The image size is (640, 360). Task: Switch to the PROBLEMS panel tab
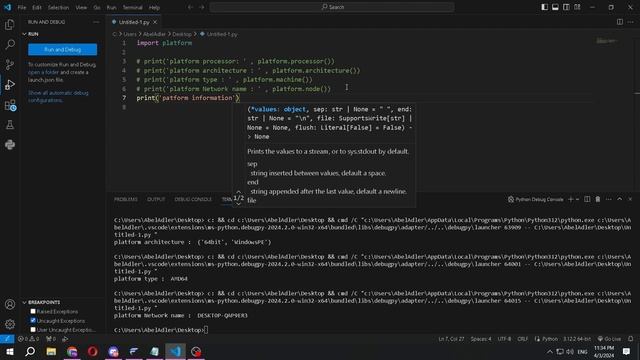click(x=126, y=199)
